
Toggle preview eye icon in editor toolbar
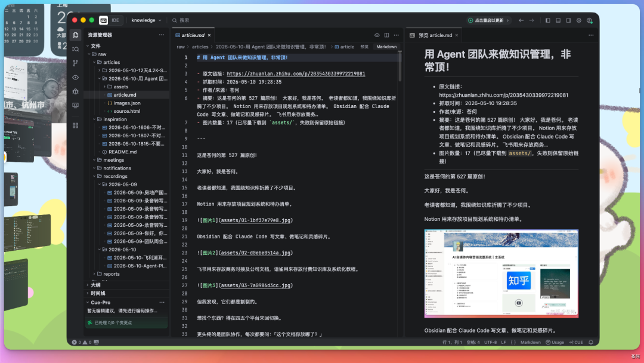pyautogui.click(x=377, y=35)
